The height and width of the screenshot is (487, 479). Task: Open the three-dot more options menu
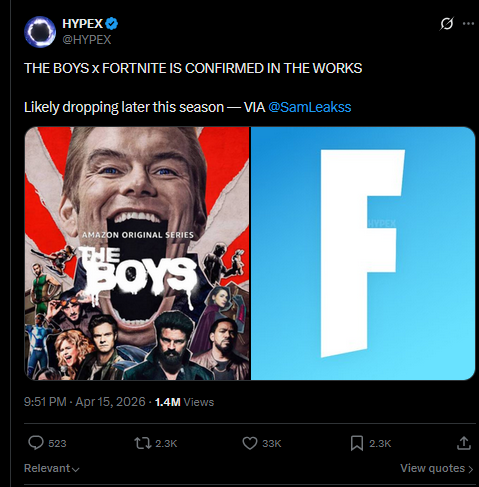click(468, 23)
